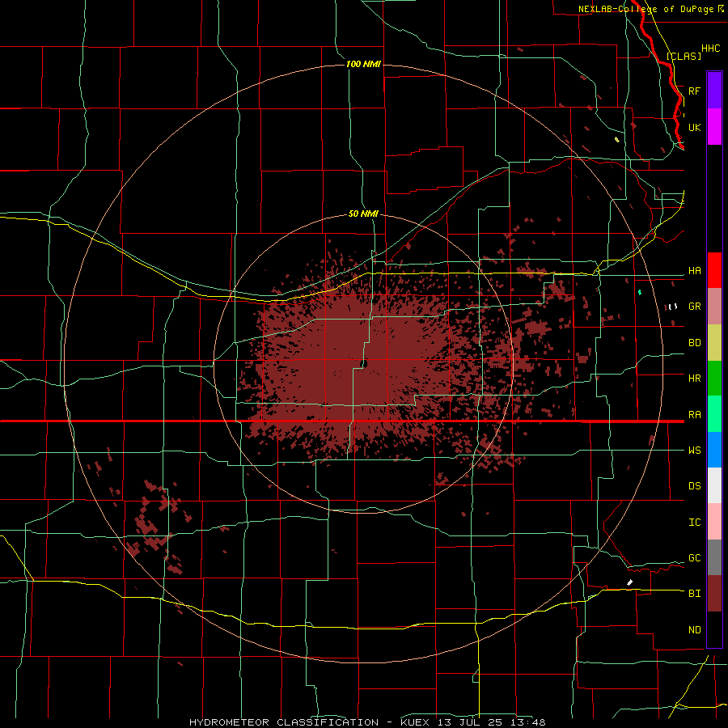This screenshot has height=728, width=728.
Task: Click the 'NEXLAB-College of DuPage' text
Action: tap(646, 9)
